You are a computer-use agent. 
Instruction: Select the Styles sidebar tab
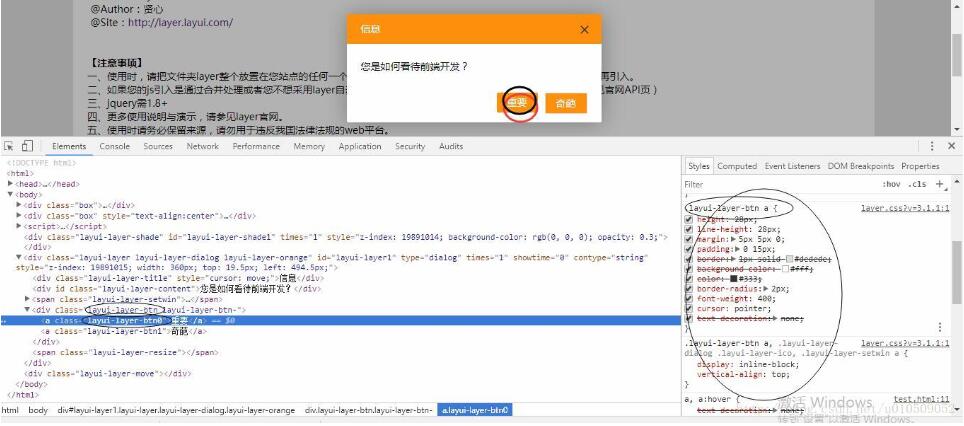coord(698,166)
